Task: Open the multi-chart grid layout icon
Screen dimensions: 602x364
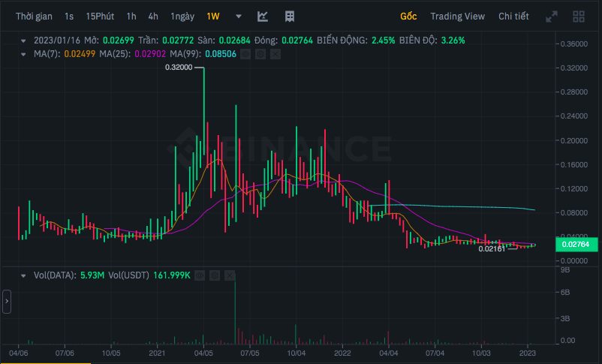Action: (x=579, y=17)
